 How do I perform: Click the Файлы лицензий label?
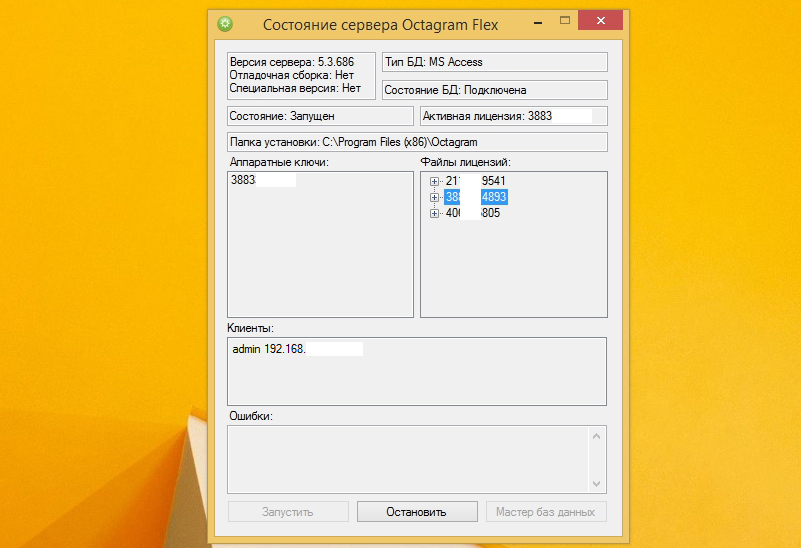[x=465, y=162]
